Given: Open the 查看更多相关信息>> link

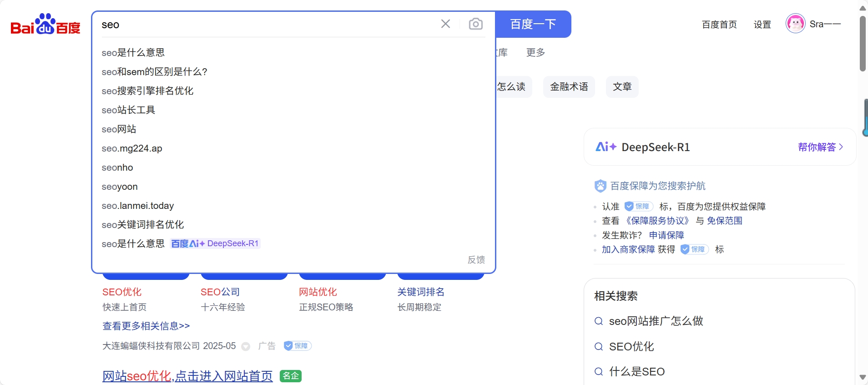Looking at the screenshot, I should (x=146, y=326).
